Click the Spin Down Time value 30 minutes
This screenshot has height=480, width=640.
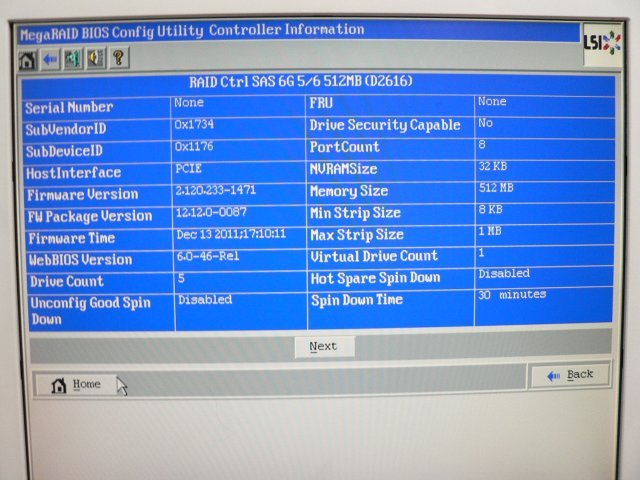point(512,294)
